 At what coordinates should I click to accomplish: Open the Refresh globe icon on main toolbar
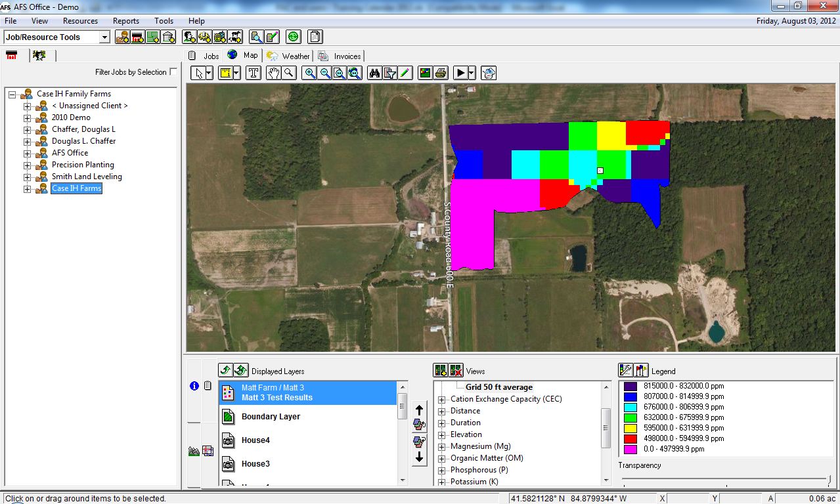pyautogui.click(x=294, y=37)
